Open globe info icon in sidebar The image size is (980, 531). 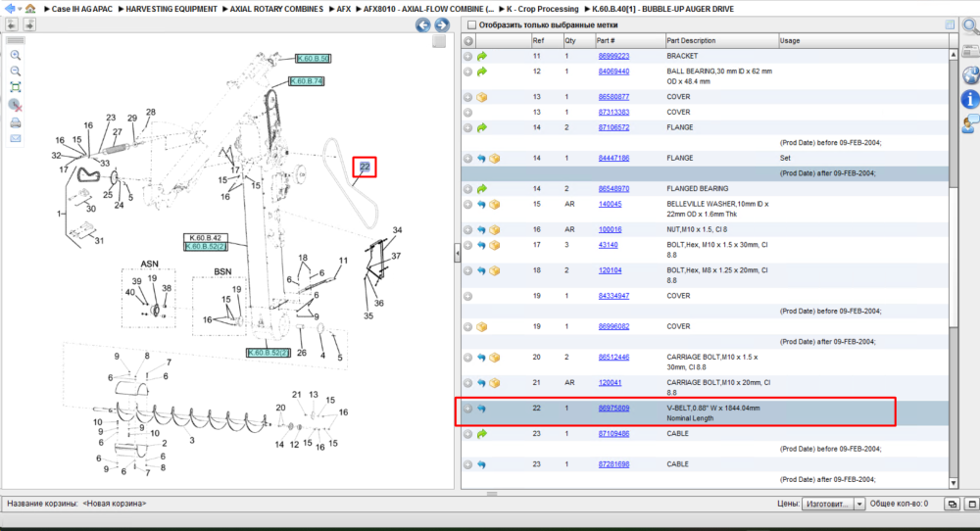point(970,75)
